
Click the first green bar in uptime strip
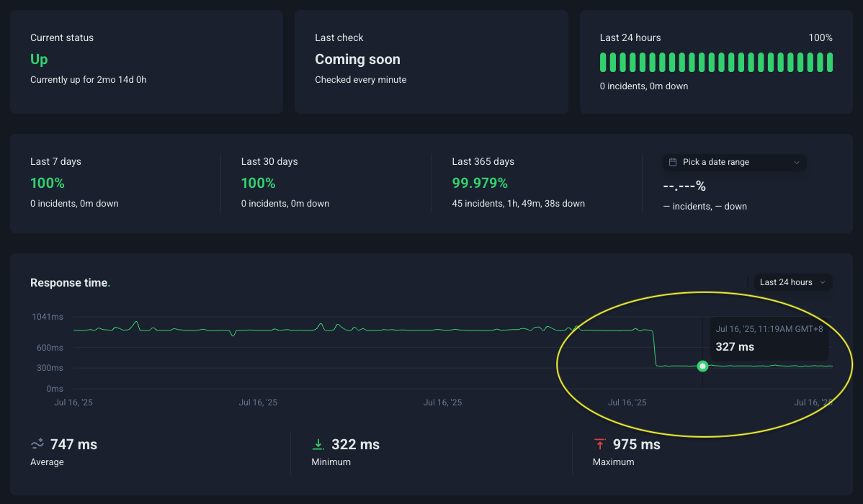(604, 63)
